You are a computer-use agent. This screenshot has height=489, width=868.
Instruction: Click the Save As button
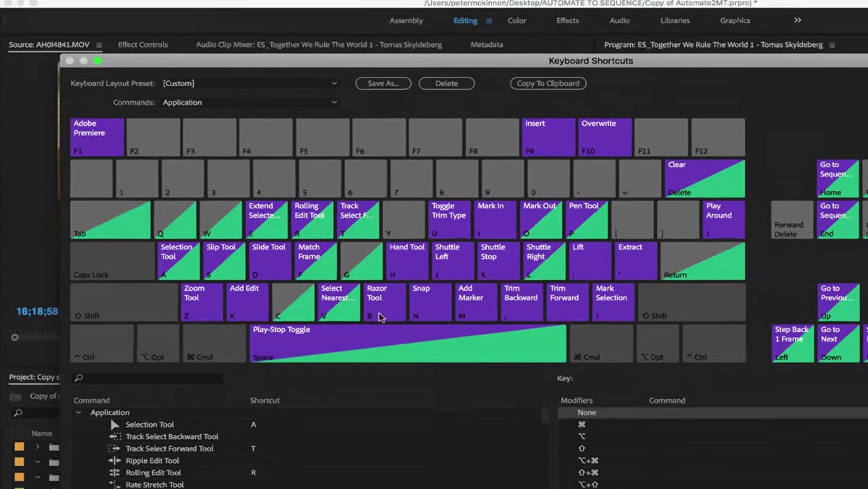(383, 83)
